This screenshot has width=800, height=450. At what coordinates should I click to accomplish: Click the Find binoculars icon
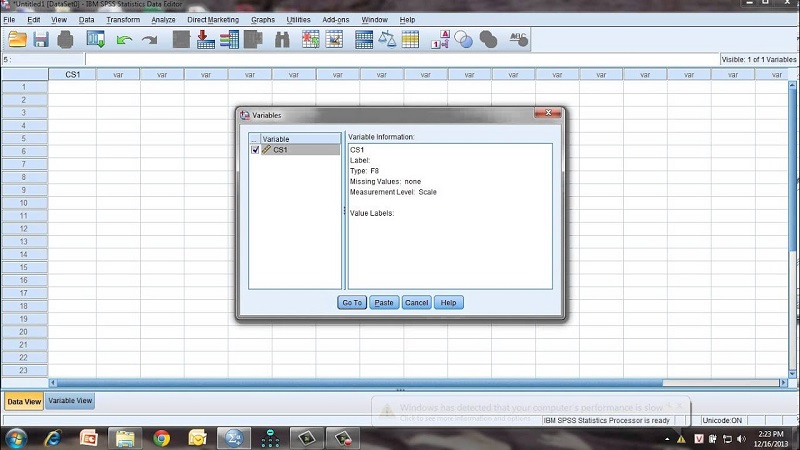282,39
